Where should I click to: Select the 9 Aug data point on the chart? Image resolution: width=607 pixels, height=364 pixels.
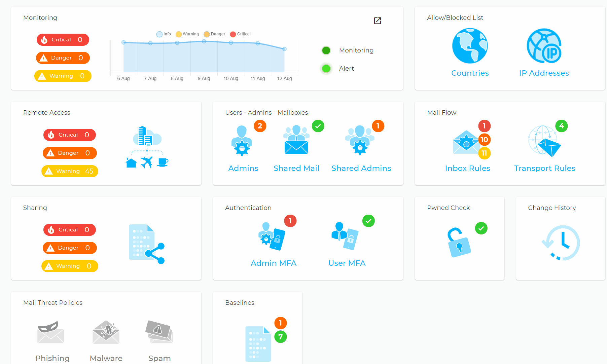click(x=204, y=41)
